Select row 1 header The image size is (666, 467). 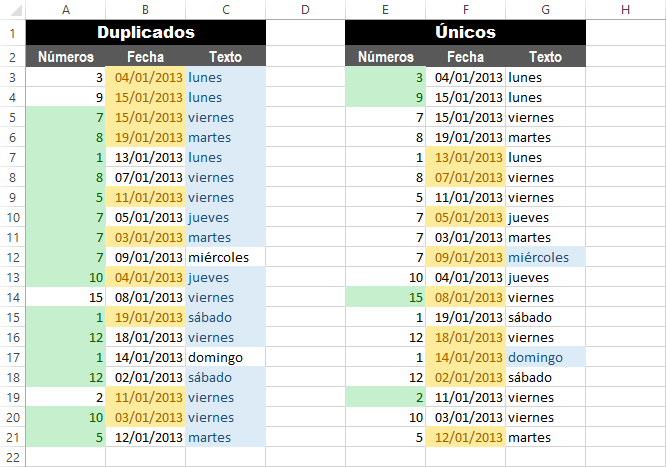pos(12,33)
